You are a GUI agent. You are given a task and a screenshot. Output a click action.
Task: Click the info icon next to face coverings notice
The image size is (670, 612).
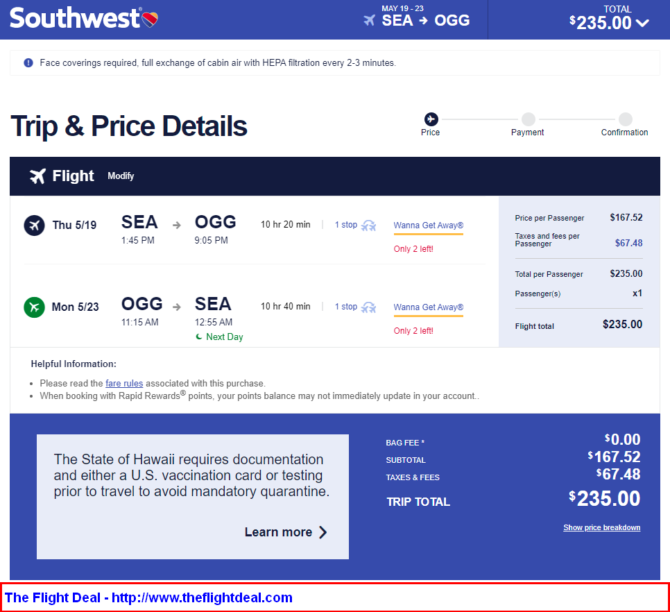[28, 63]
